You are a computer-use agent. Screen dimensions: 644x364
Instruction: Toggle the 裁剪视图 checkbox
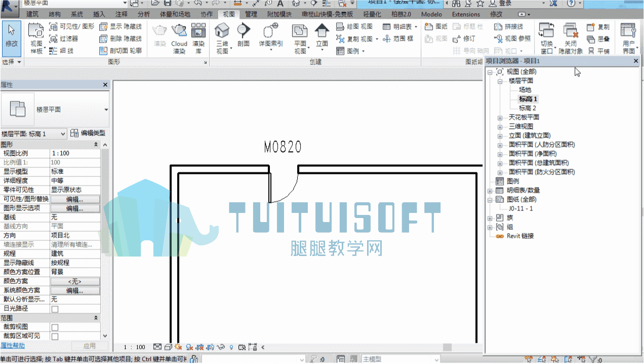(55, 327)
